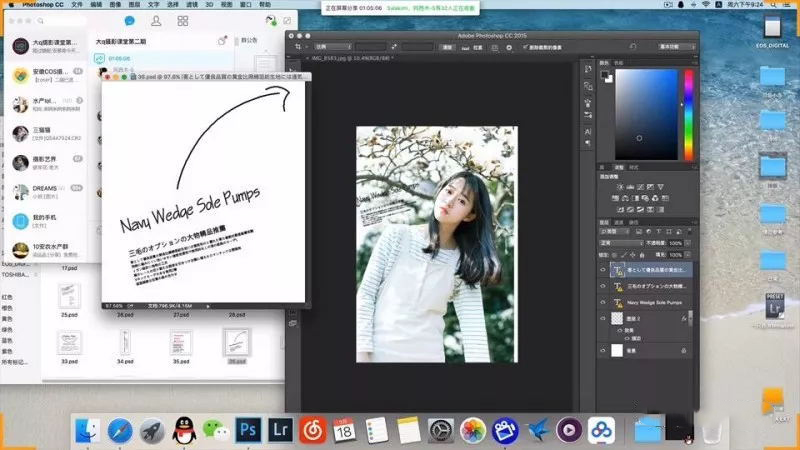Click the Lock transparent pixels icon

[614, 255]
